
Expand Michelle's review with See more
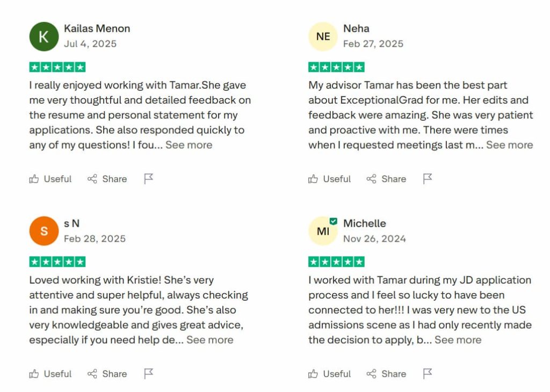tap(458, 340)
